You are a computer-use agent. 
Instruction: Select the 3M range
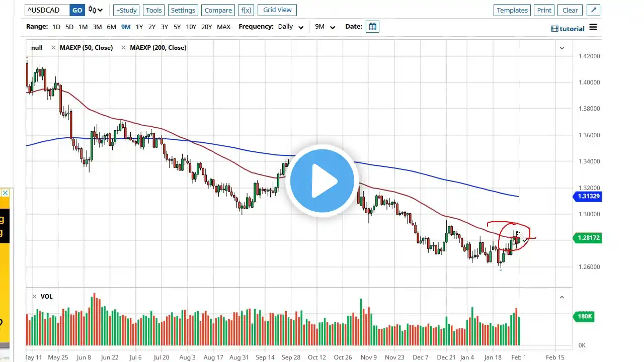[97, 27]
